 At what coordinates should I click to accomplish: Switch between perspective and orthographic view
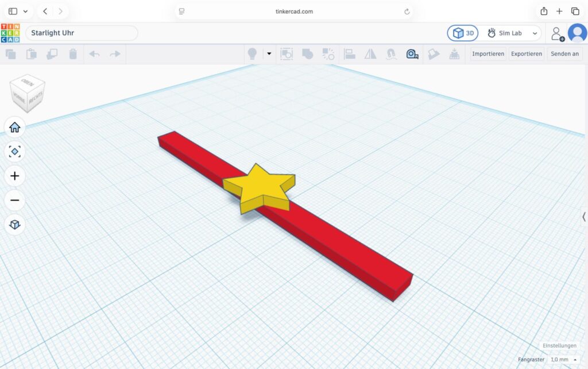pos(14,225)
